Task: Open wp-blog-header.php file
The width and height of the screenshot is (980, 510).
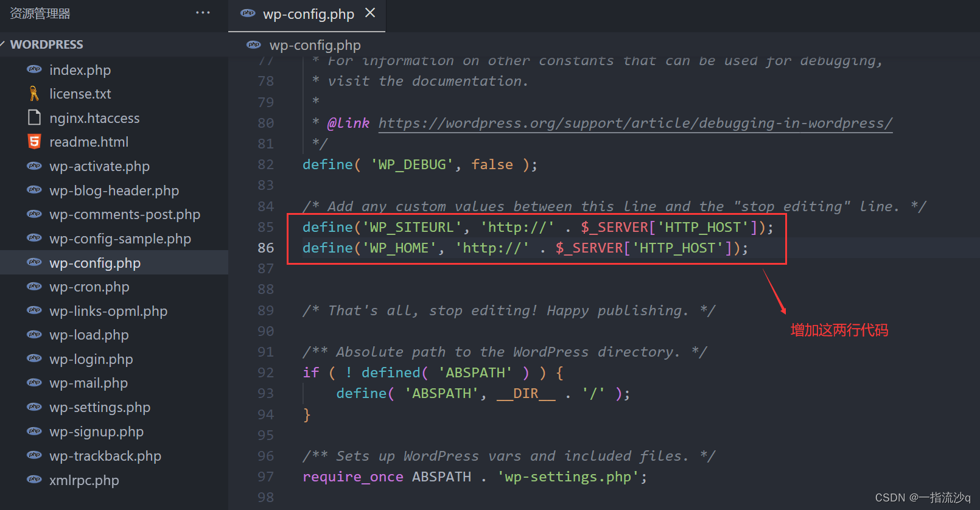Action: [114, 190]
